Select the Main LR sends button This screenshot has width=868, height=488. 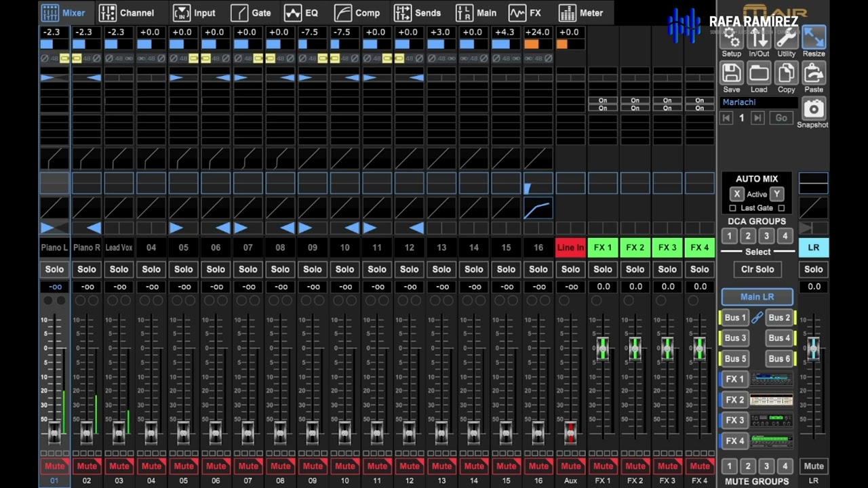[x=757, y=297]
